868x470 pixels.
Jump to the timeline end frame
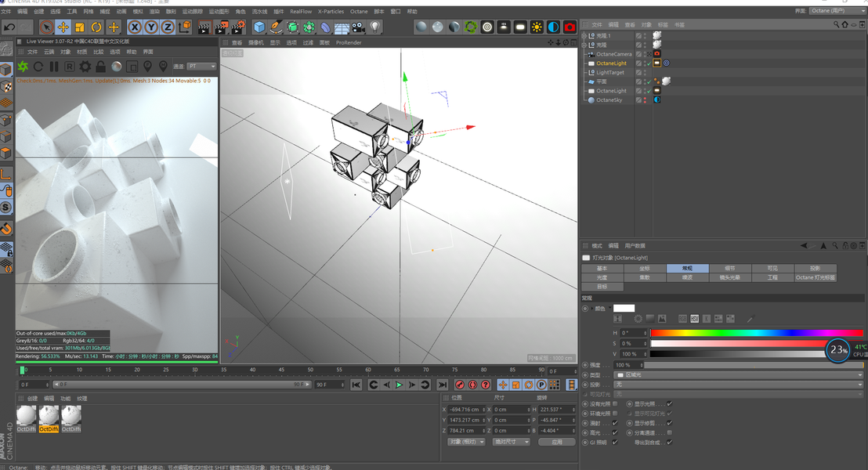point(443,385)
